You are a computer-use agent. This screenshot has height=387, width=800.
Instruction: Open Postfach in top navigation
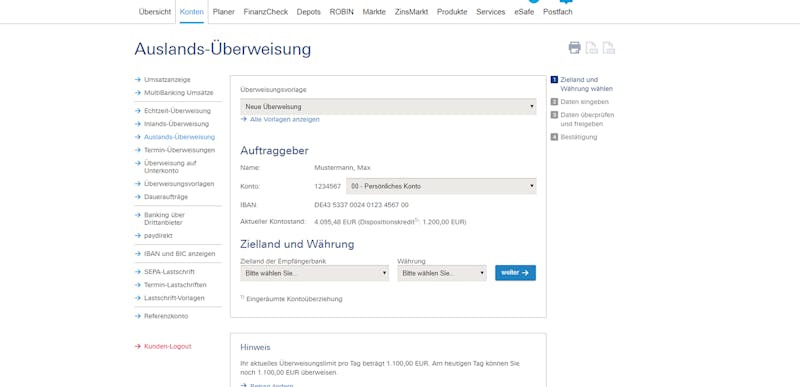pyautogui.click(x=558, y=12)
